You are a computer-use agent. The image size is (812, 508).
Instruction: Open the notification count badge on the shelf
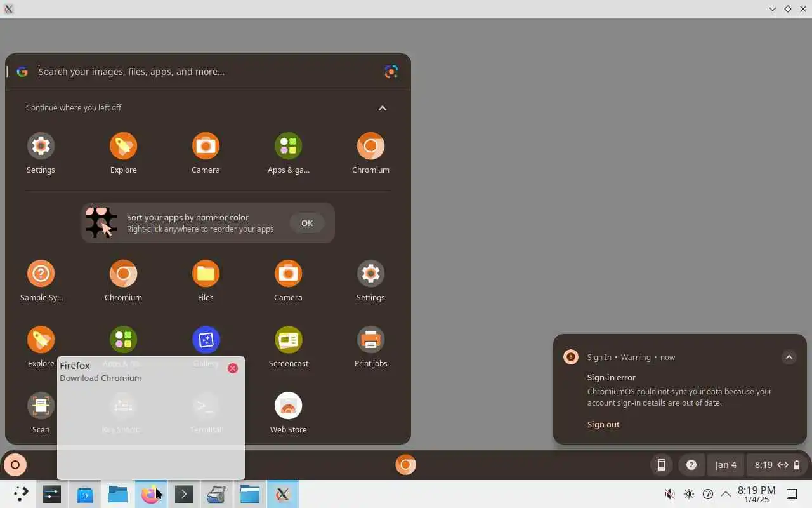pyautogui.click(x=691, y=465)
